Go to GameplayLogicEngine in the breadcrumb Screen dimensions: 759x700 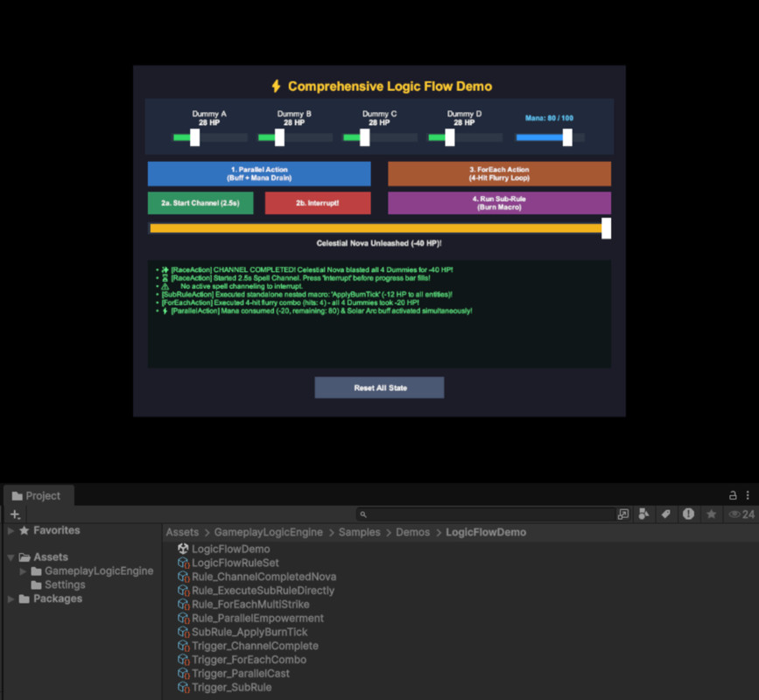point(268,532)
